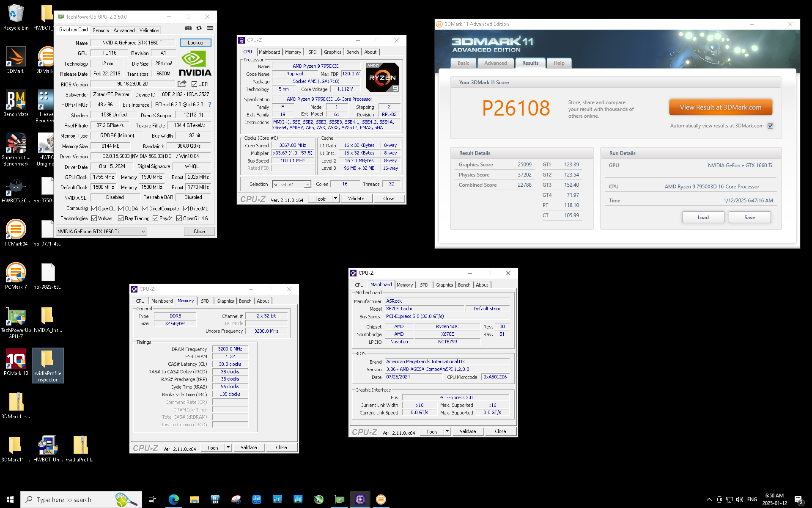Open the Socket #1 selection dropdown in CPU-Z

292,184
